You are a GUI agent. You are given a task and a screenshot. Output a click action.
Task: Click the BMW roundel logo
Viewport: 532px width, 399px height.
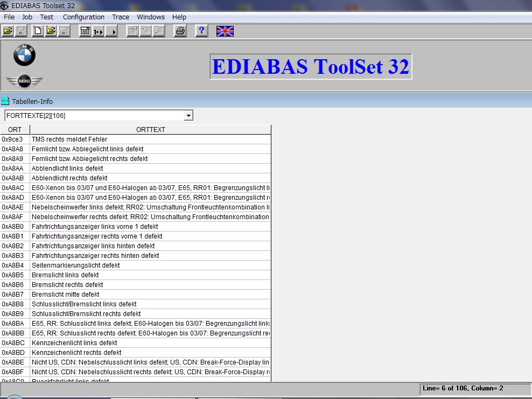(x=24, y=55)
